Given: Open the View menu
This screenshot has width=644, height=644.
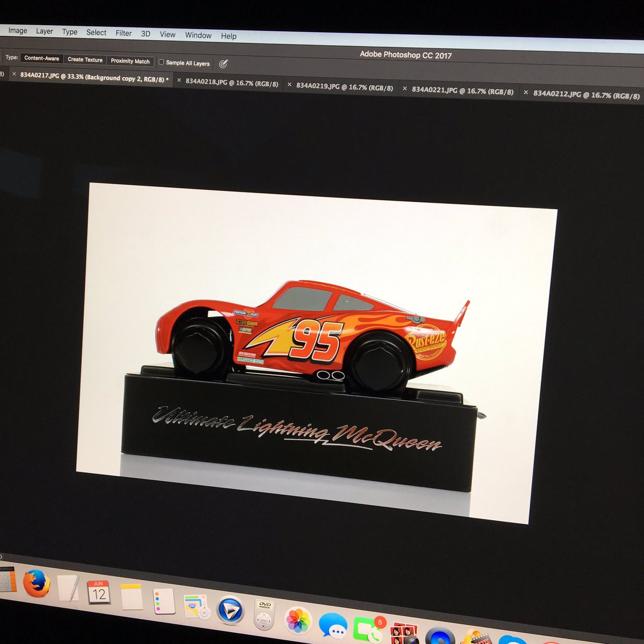Looking at the screenshot, I should pos(167,34).
